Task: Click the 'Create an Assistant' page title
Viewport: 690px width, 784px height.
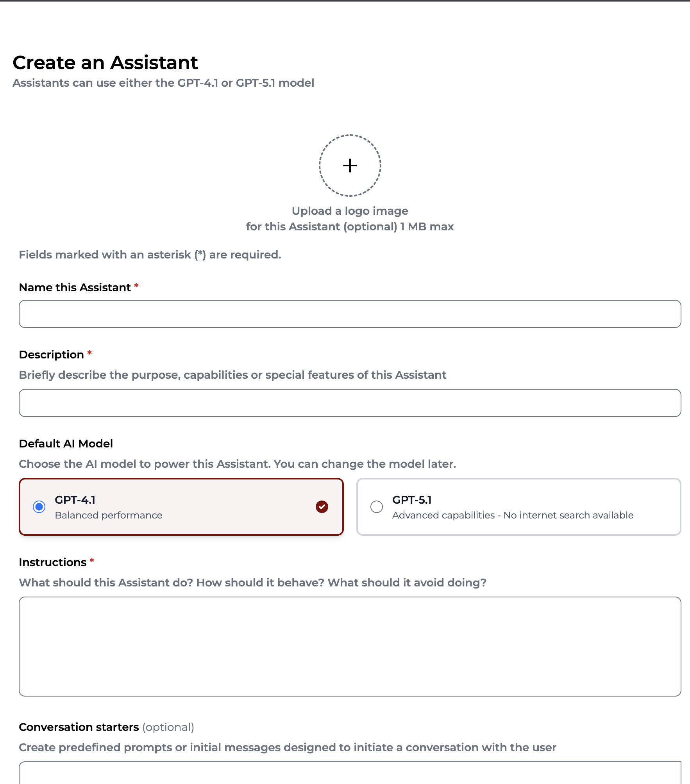Action: tap(105, 62)
